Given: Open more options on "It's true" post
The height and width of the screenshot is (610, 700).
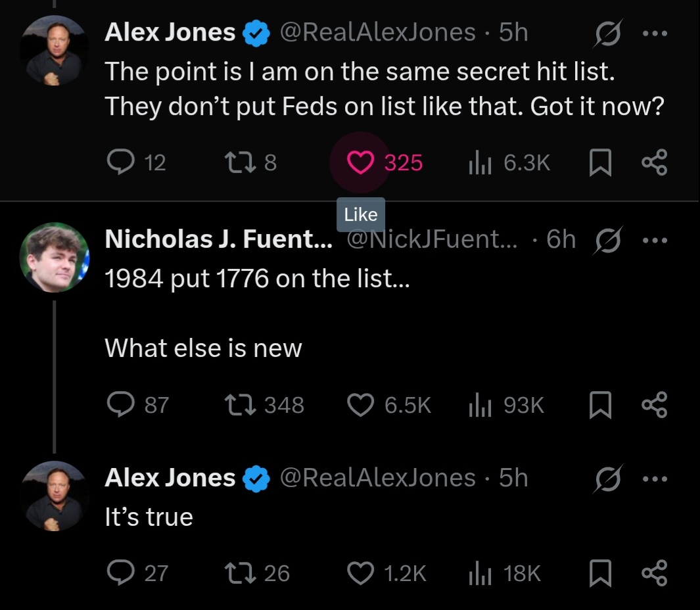Looking at the screenshot, I should (x=655, y=479).
